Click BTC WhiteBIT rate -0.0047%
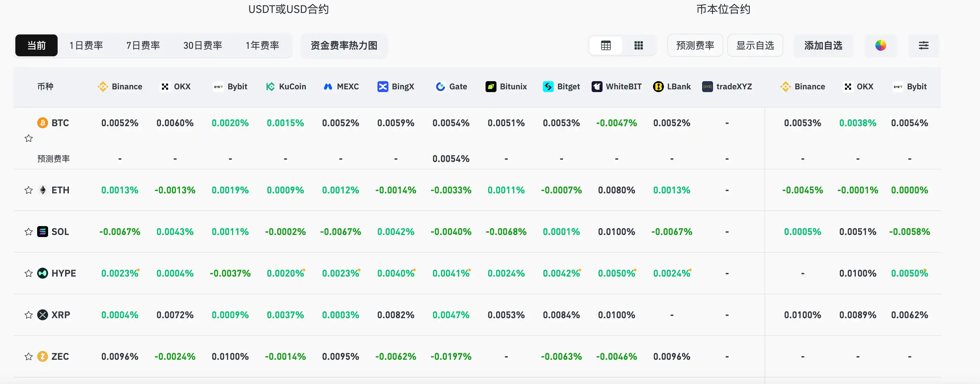This screenshot has height=384, width=980. click(x=616, y=123)
